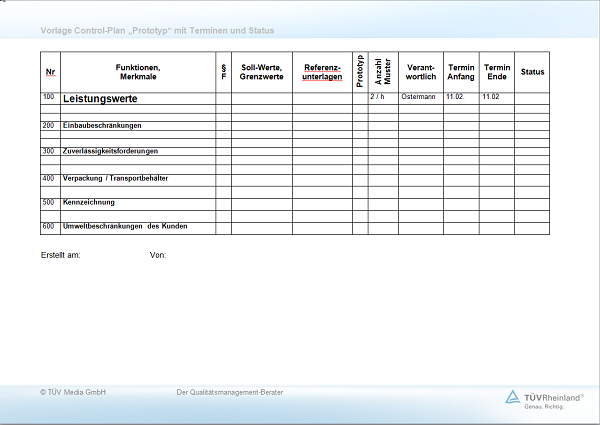This screenshot has width=600, height=425.
Task: Select the Funktionen, Merkmale header cell
Action: pyautogui.click(x=138, y=72)
